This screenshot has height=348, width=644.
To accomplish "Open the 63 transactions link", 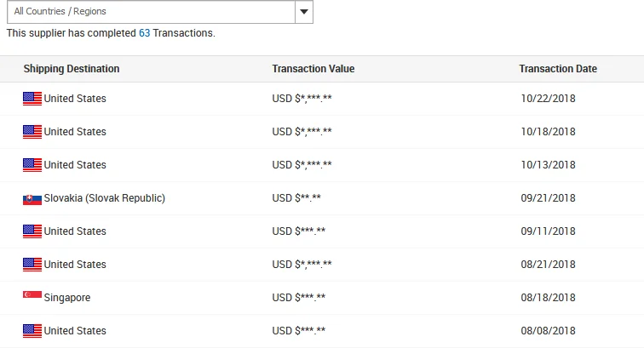I will coord(144,33).
